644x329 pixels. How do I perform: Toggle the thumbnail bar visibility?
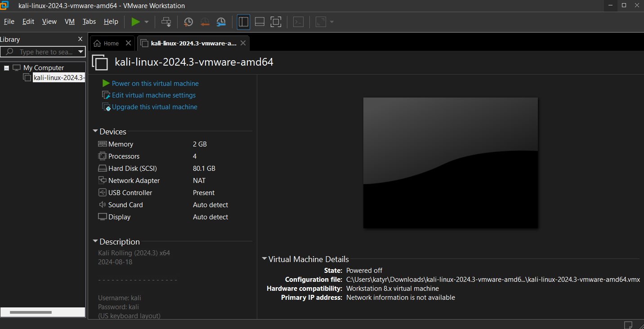point(259,22)
